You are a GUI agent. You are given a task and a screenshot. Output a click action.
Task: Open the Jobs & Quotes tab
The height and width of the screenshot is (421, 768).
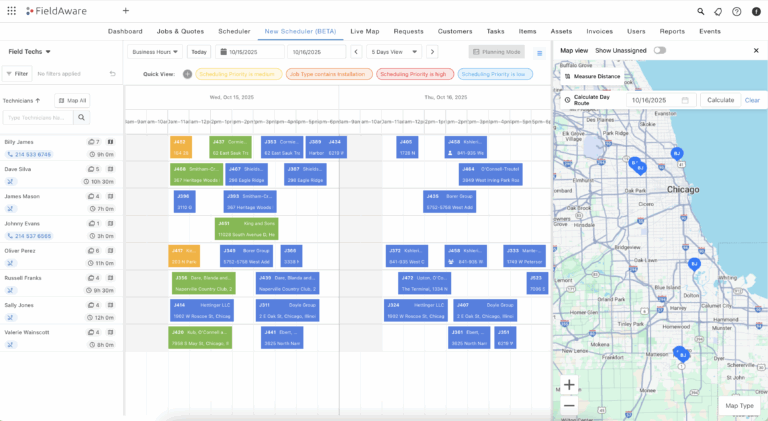[x=180, y=31]
